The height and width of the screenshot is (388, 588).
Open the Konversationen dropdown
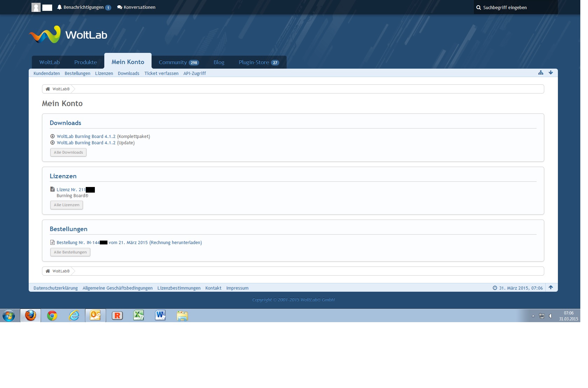[x=136, y=7]
